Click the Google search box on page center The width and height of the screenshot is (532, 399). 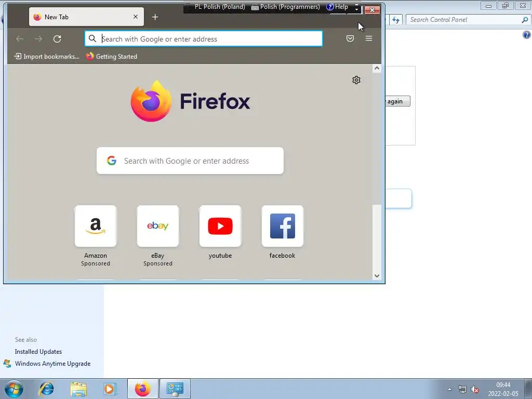190,161
